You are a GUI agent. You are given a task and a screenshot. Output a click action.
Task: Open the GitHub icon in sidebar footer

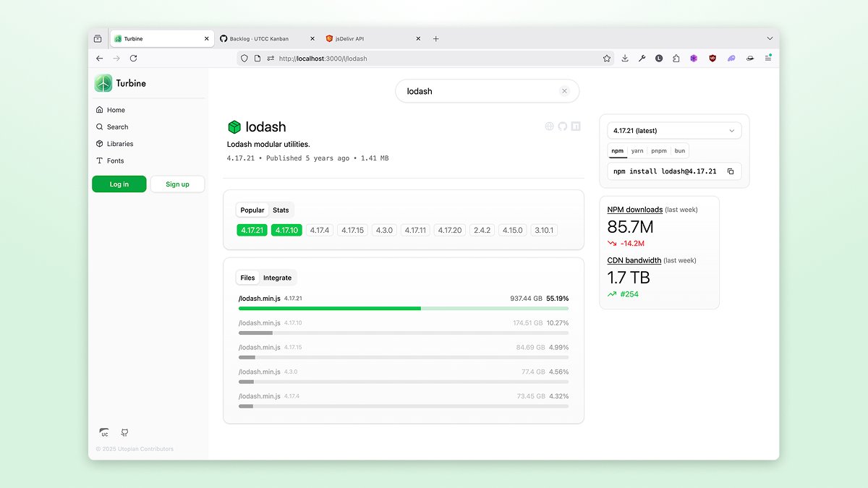click(124, 432)
